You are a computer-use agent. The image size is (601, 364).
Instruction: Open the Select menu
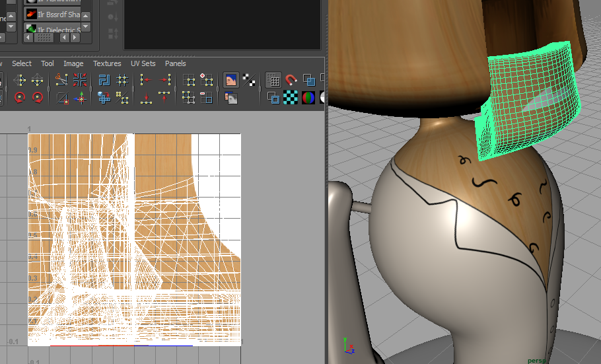(x=21, y=63)
